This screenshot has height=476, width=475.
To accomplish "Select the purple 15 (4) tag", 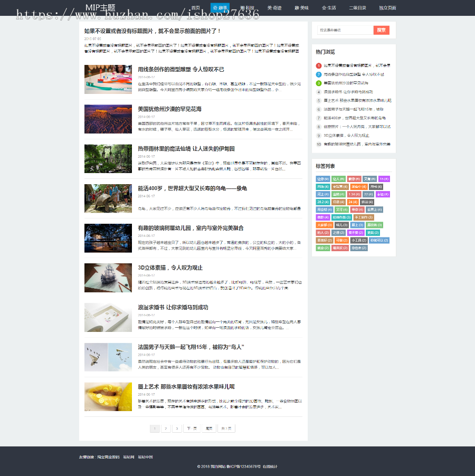I will tap(384, 179).
